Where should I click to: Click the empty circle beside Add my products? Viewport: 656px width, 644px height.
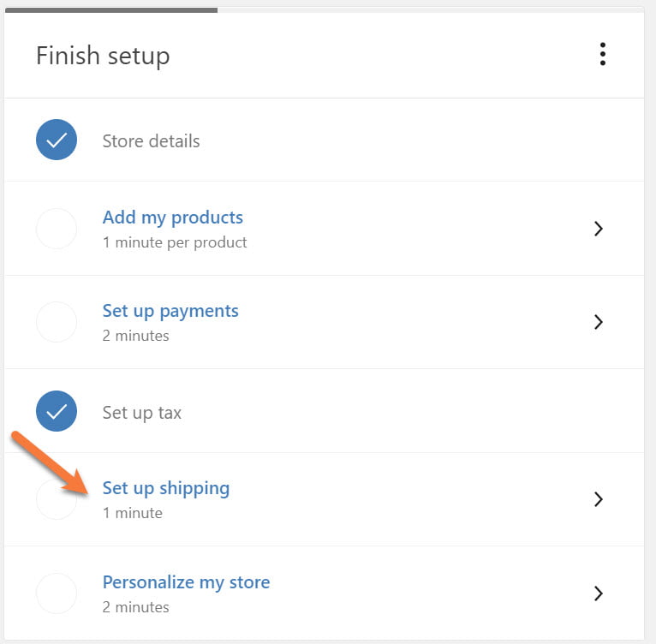tap(57, 229)
